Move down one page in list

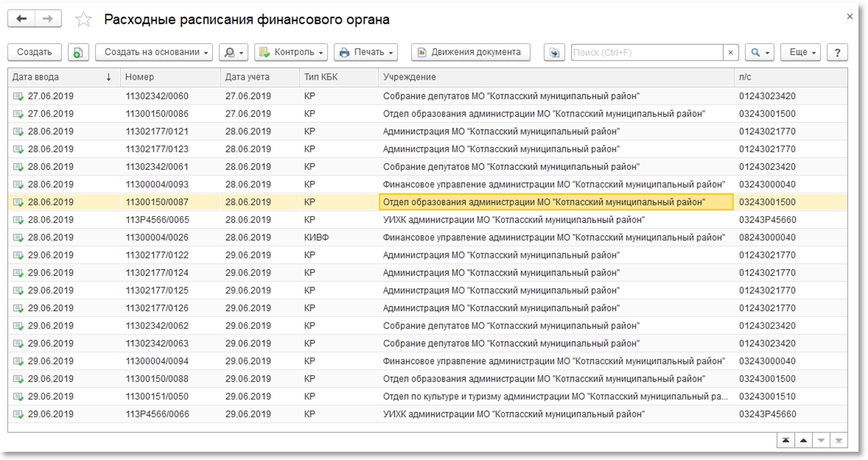point(822,441)
